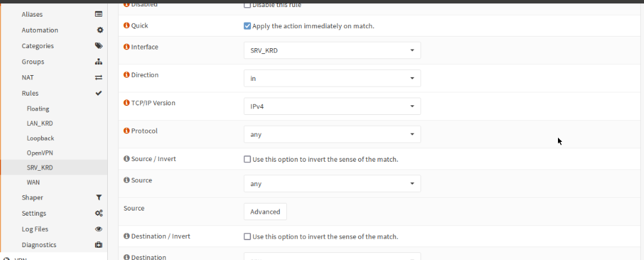The width and height of the screenshot is (644, 260).
Task: Open the Direction dropdown set to in
Action: click(x=332, y=78)
